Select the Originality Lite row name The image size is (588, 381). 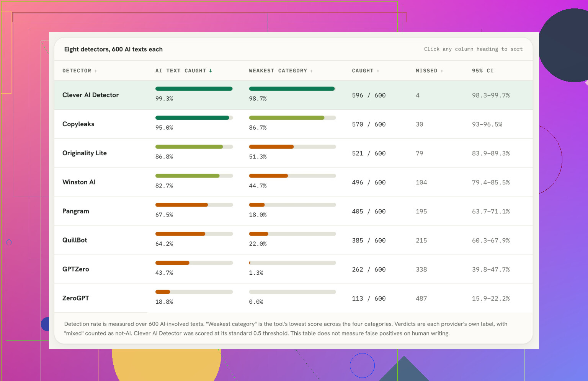tap(85, 153)
